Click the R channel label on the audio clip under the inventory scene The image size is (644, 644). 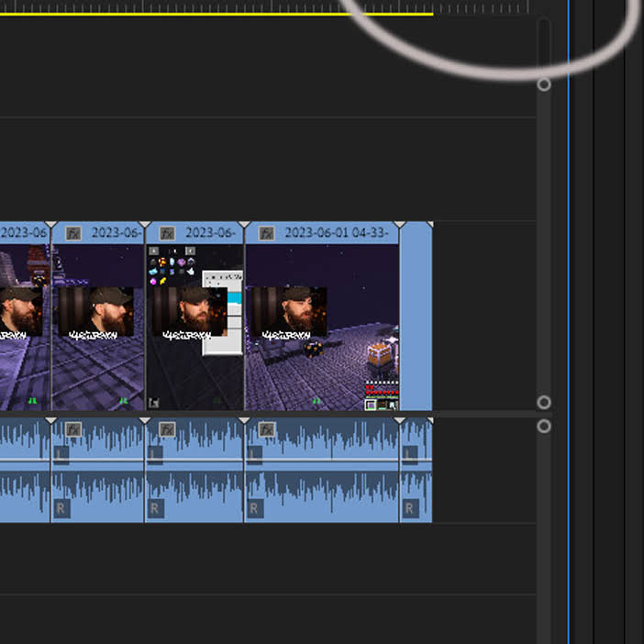[155, 508]
